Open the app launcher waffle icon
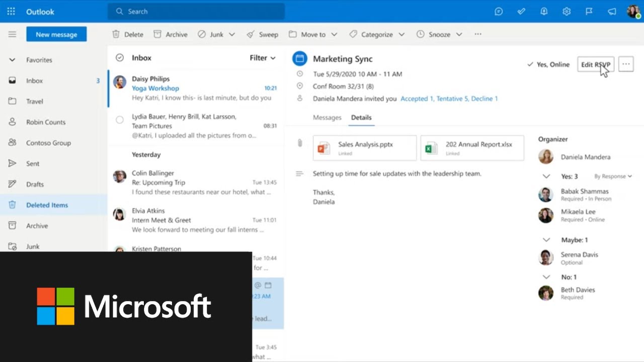This screenshot has height=362, width=644. pos(11,12)
